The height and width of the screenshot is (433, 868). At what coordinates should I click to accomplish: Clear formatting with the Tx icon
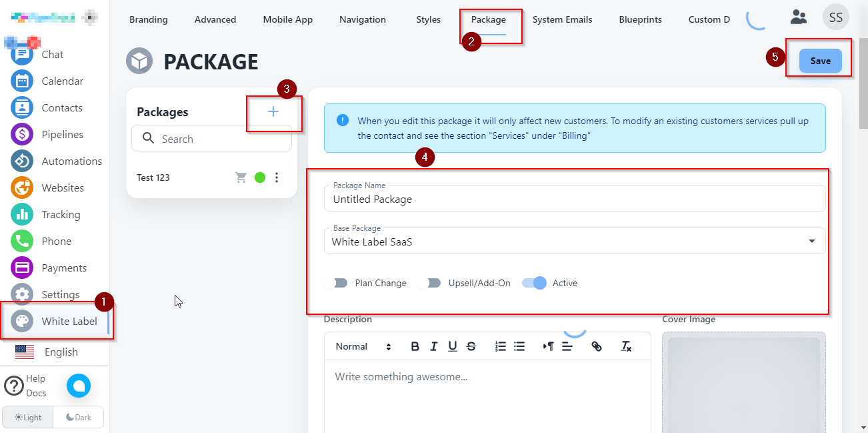coord(625,346)
